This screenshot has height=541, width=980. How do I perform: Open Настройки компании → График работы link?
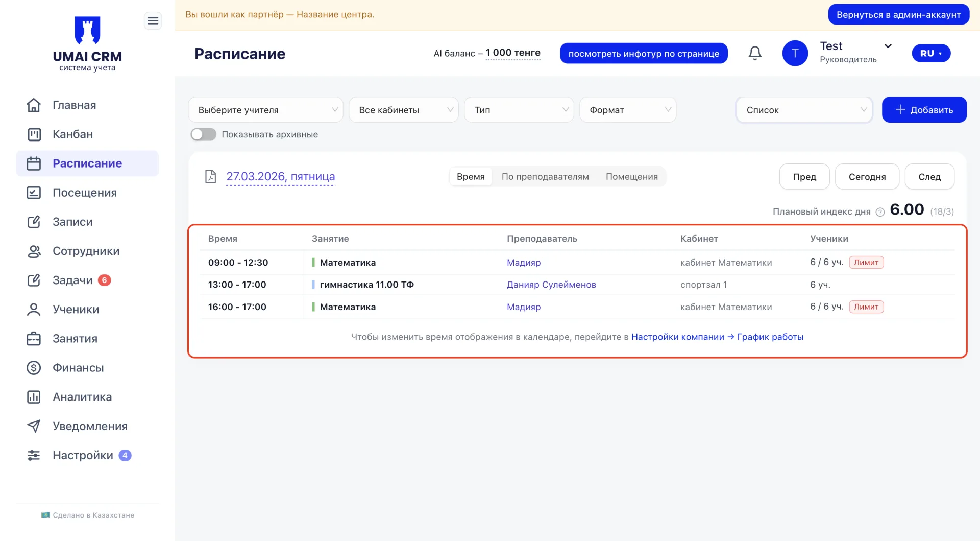[717, 337]
